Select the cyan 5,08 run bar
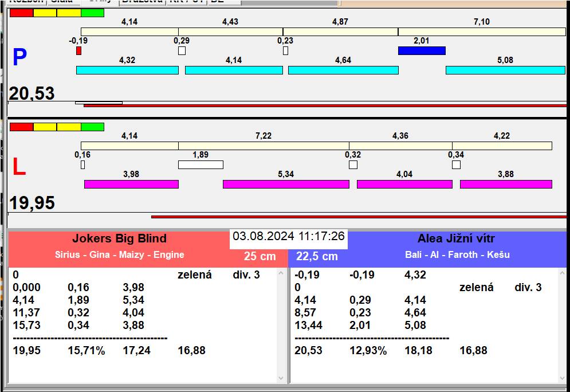 point(505,70)
